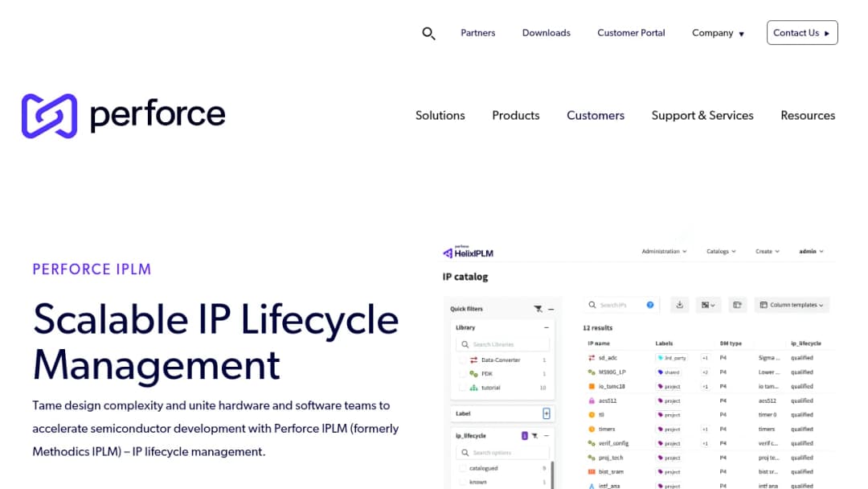Collapse the Library filter section
This screenshot has width=868, height=489.
pyautogui.click(x=546, y=328)
